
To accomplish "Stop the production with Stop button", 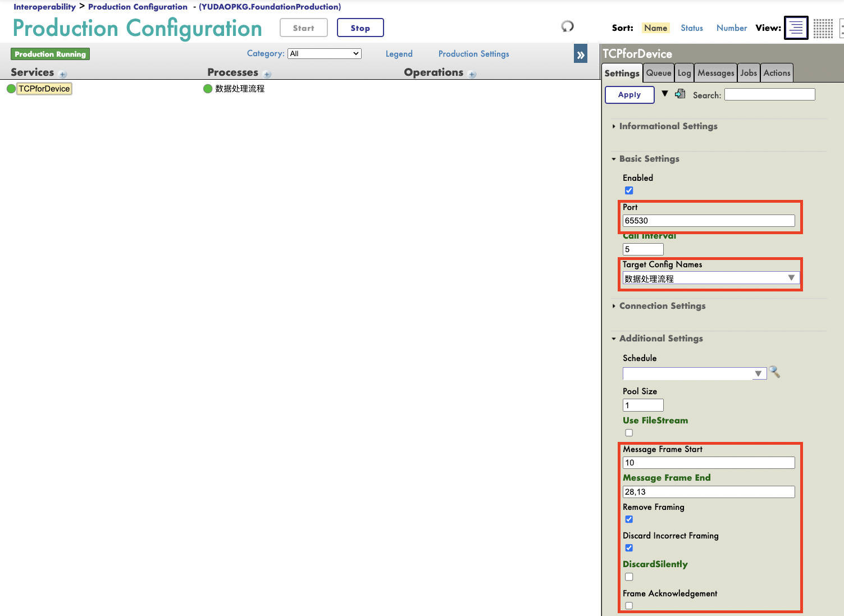I will 360,28.
